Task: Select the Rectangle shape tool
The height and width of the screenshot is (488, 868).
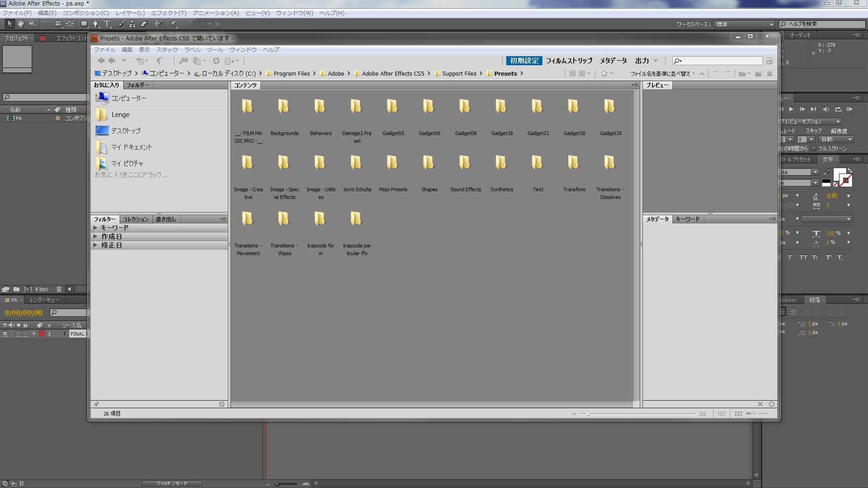Action: [84, 24]
